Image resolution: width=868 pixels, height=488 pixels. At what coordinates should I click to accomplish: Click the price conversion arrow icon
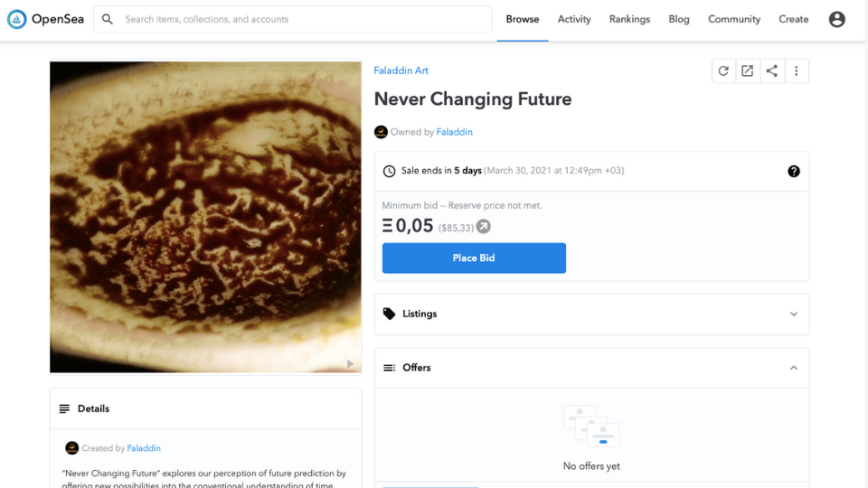pyautogui.click(x=484, y=227)
